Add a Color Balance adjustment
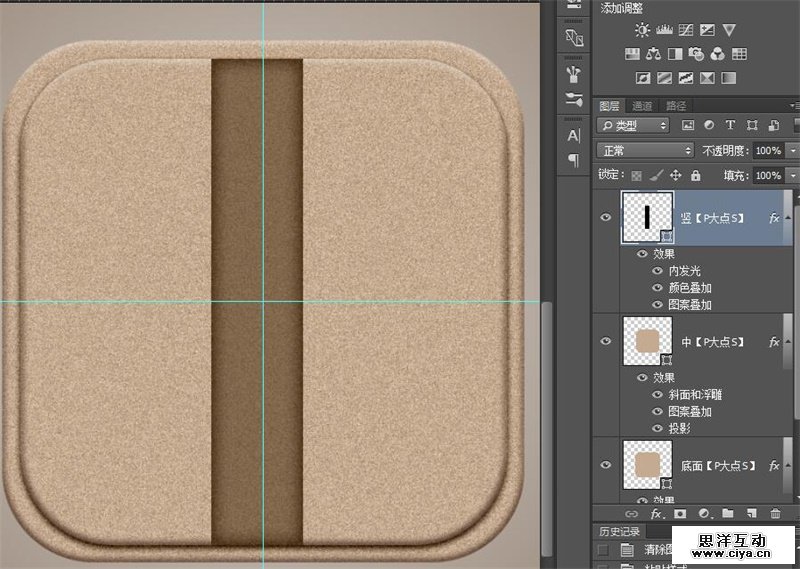 tap(654, 54)
